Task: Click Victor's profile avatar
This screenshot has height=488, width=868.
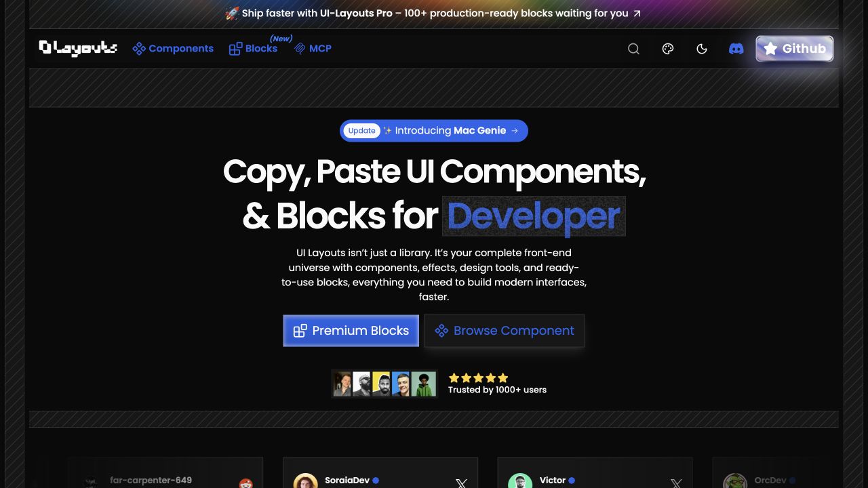Action: [521, 481]
